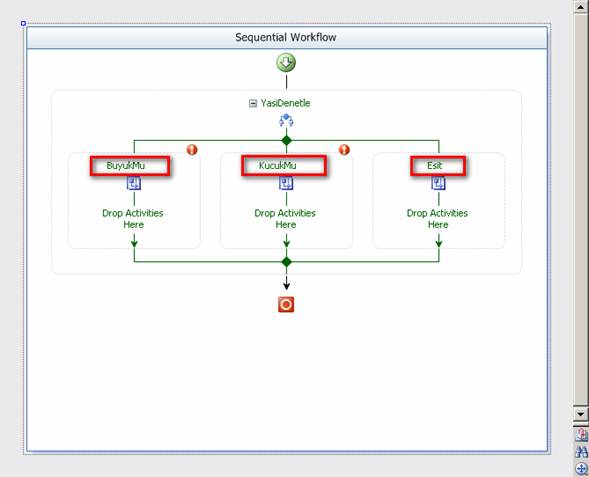Image resolution: width=589 pixels, height=477 pixels.
Task: Collapse the YasiDenetle activity
Action: [253, 103]
